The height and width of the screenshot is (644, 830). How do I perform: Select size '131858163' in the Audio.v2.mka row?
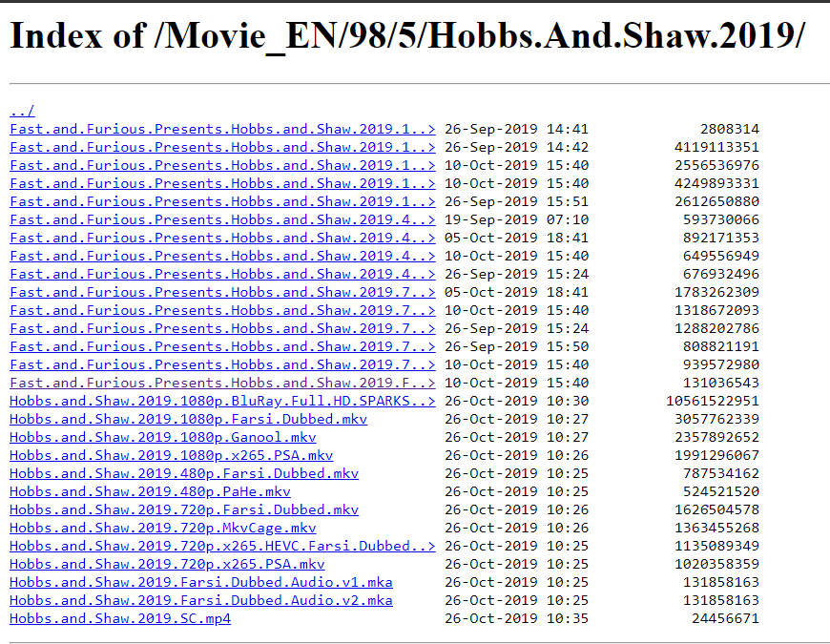pos(721,600)
